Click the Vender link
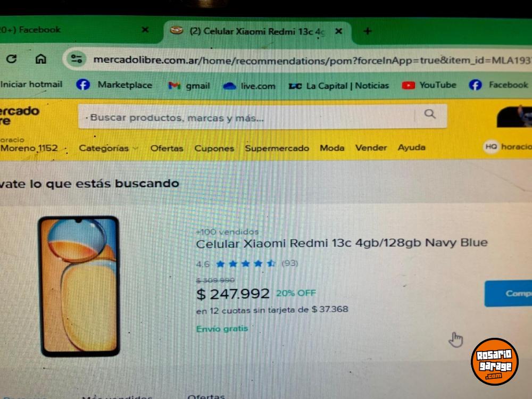Image resolution: width=532 pixels, height=399 pixels. tap(371, 147)
